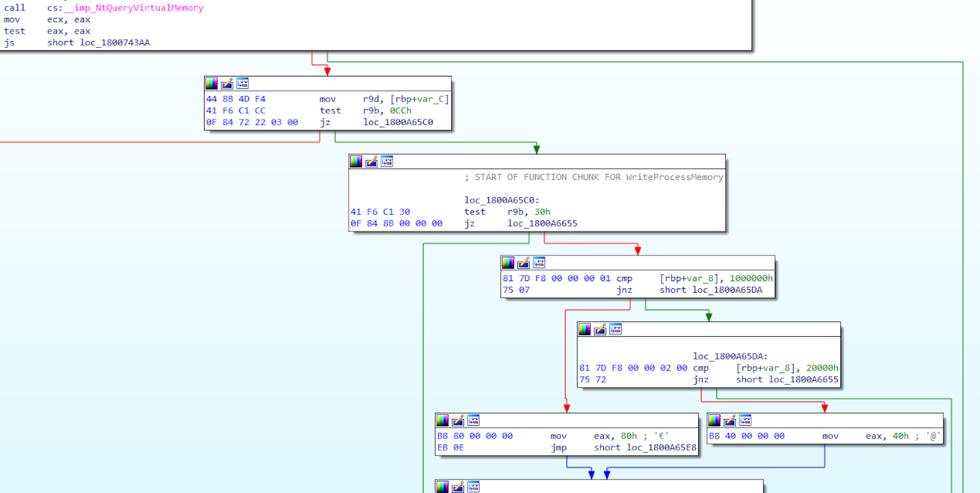Viewport: 980px width, 493px height.
Task: Select the opcode bytes '81 7D F8 00 00 00 01'
Action: click(557, 279)
